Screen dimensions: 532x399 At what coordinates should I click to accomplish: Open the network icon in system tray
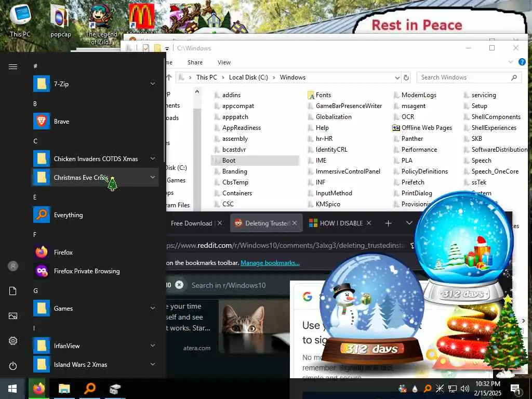pyautogui.click(x=453, y=389)
